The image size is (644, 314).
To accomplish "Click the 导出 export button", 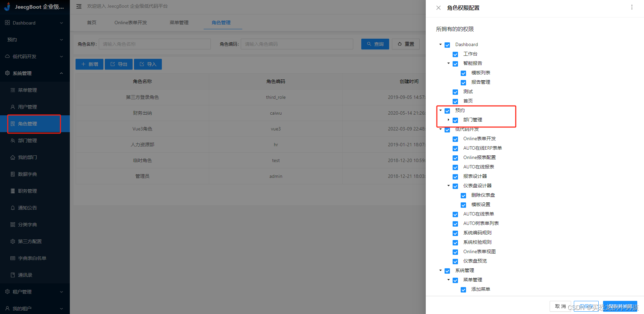I will point(119,64).
